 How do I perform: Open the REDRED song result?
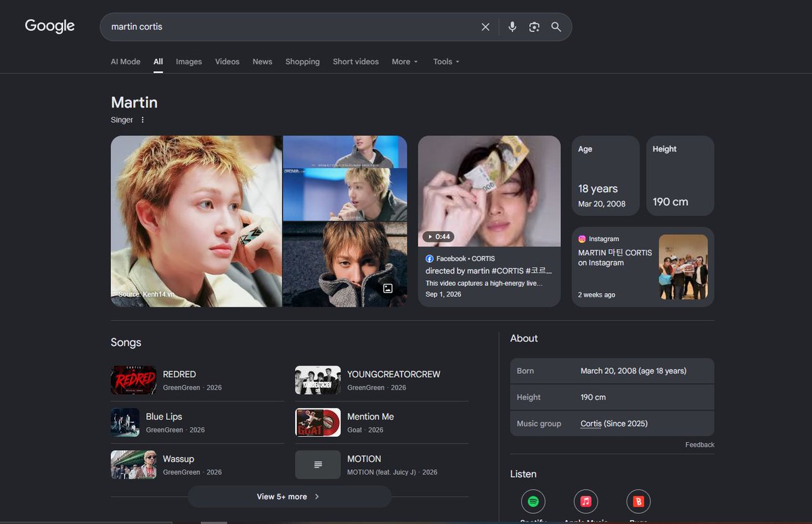[x=198, y=380]
